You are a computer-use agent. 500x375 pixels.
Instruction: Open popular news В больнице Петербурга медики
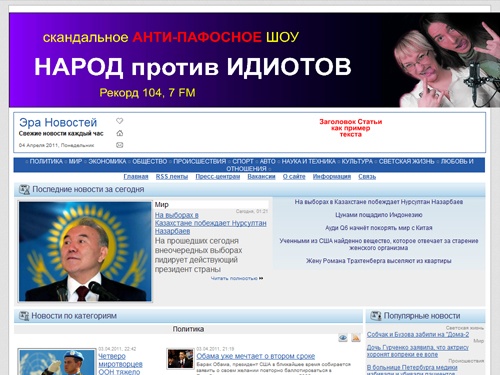(412, 370)
